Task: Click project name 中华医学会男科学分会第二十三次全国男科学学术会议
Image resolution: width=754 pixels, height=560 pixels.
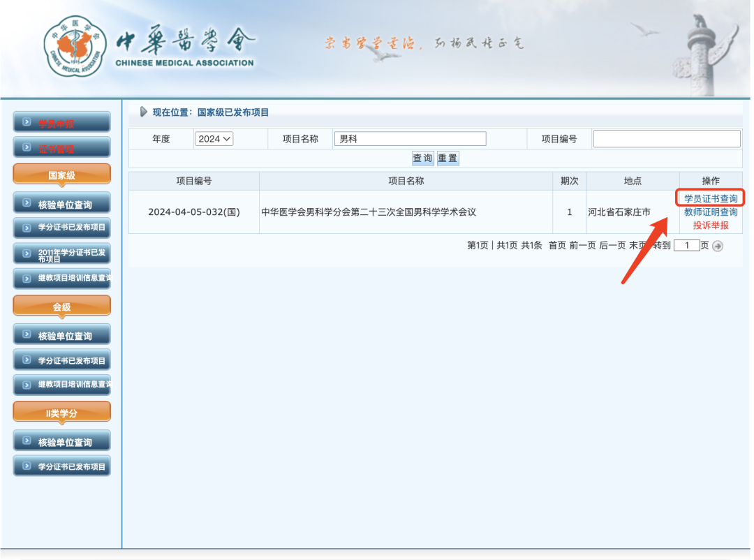Action: [369, 212]
